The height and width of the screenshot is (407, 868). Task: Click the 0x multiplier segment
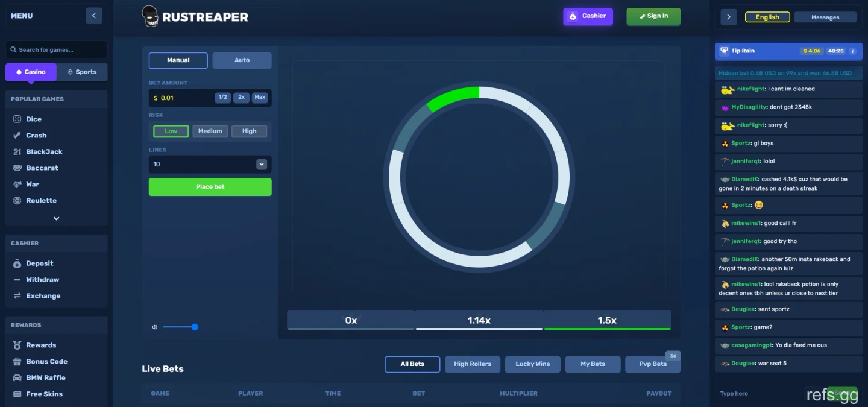point(351,320)
